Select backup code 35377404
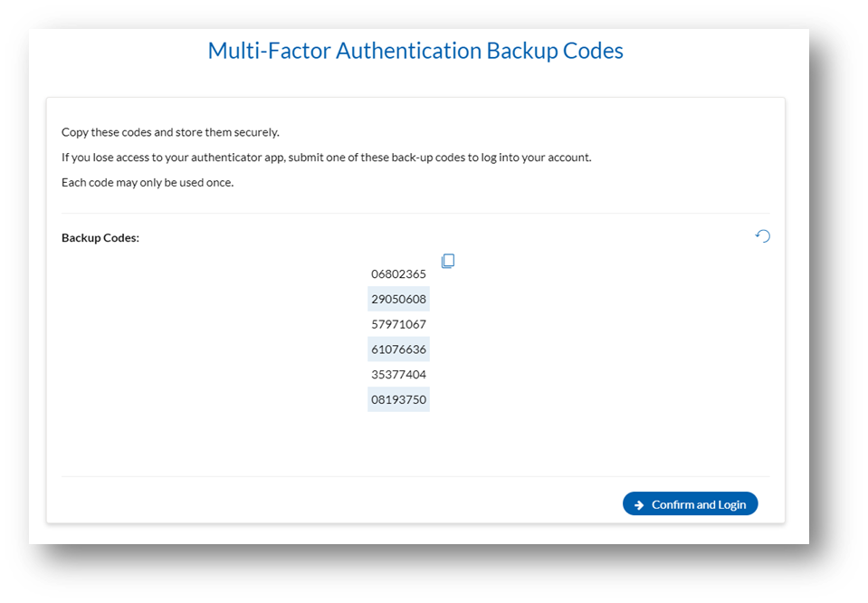The width and height of the screenshot is (868, 603). coord(399,374)
